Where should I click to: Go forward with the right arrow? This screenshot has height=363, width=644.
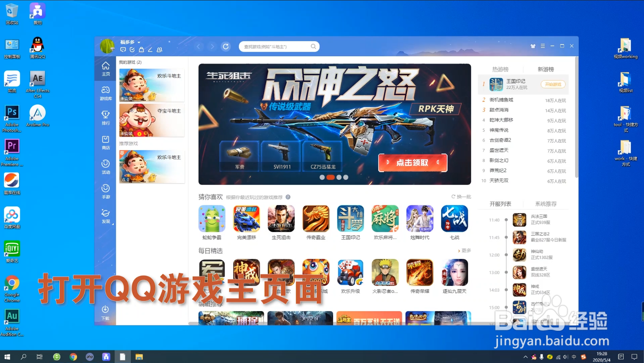pyautogui.click(x=212, y=46)
